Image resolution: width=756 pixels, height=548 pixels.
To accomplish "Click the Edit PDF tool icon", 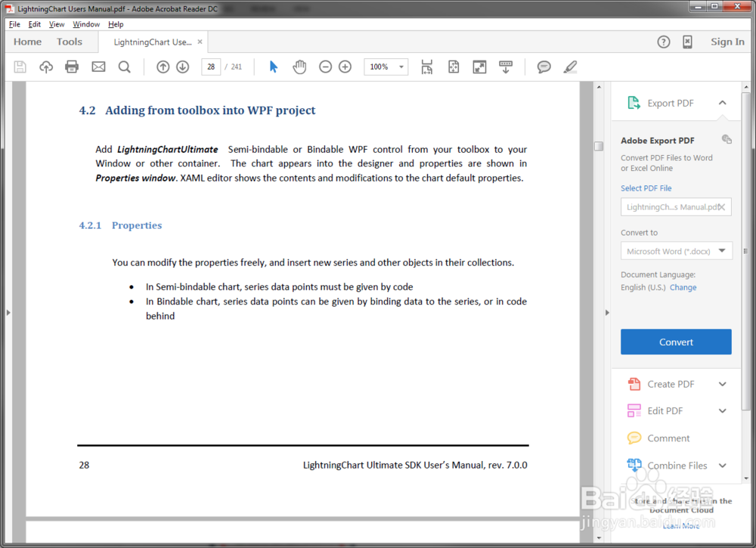I will tap(634, 410).
